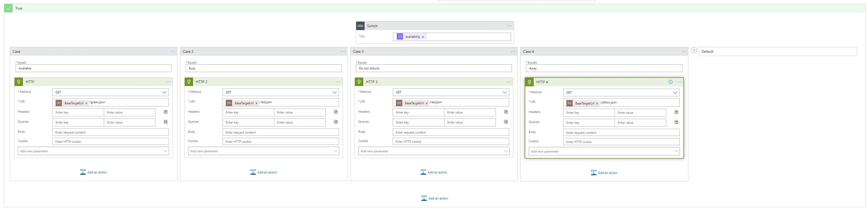Expand the HTTP 2 Method dropdown

(335, 93)
